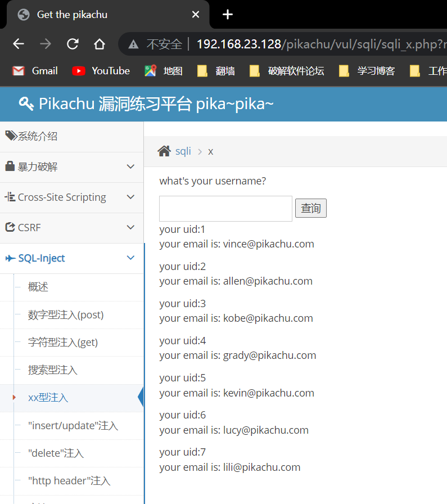The width and height of the screenshot is (447, 504).
Task: Click the browser home icon
Action: [x=100, y=44]
